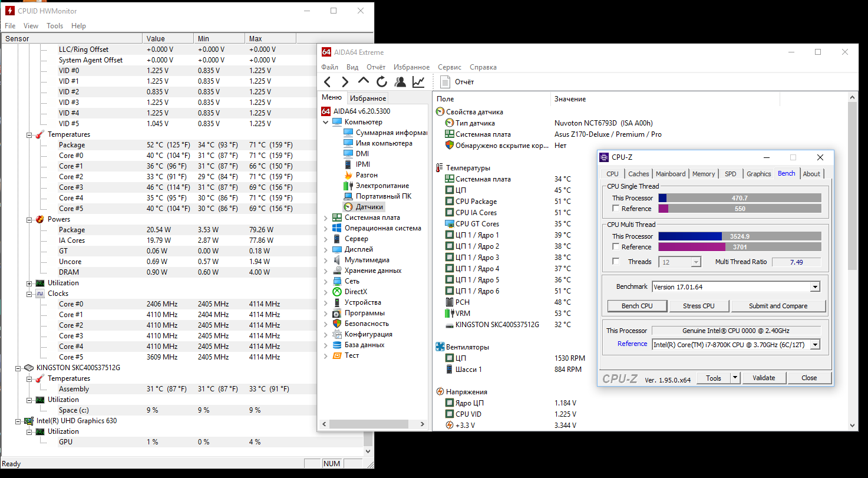The height and width of the screenshot is (478, 868).
Task: Select the Суммарная информация icon in AIDA64 tree
Action: 348,133
